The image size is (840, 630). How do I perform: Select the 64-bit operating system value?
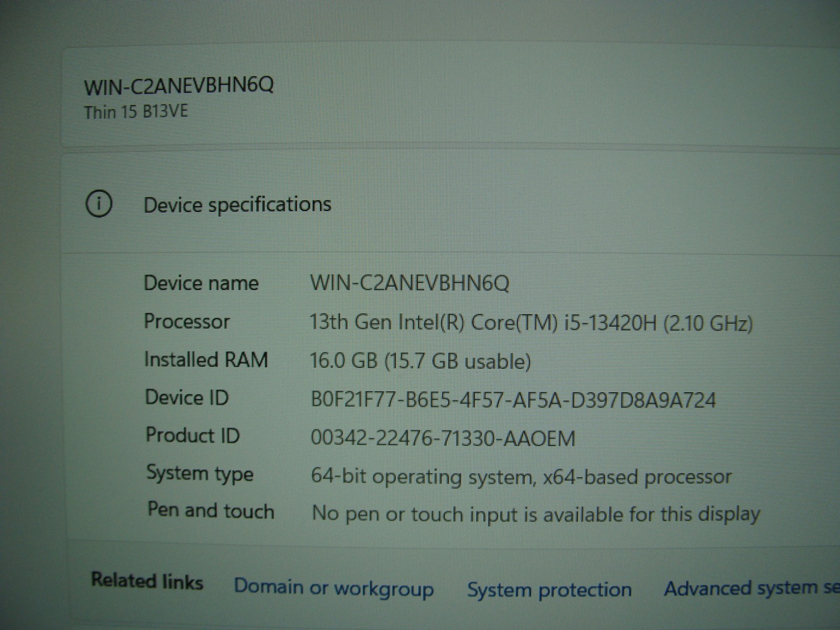pos(521,477)
